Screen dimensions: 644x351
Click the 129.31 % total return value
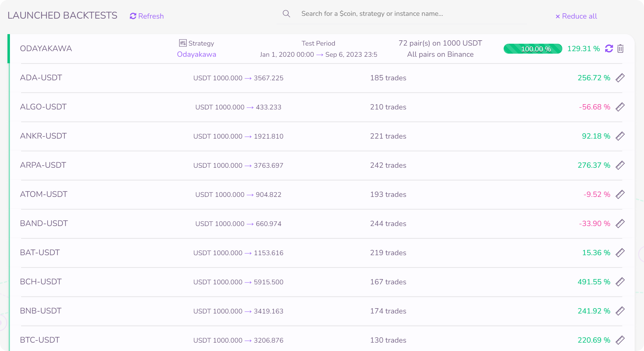583,49
